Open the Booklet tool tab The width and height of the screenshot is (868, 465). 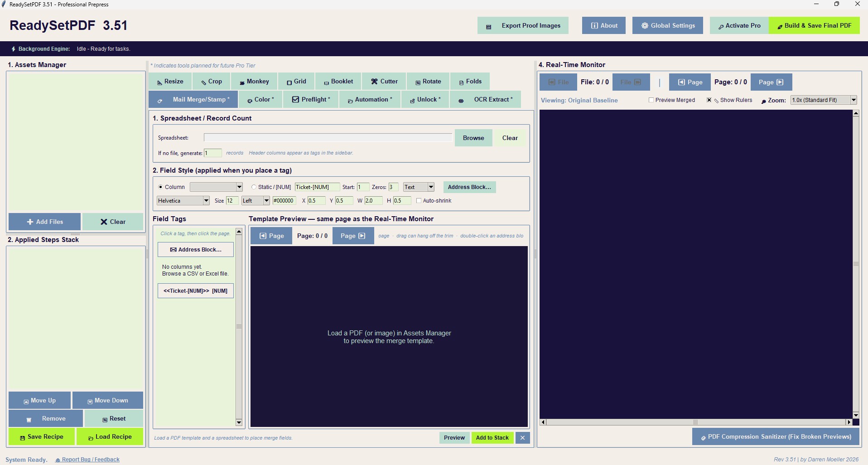[338, 82]
